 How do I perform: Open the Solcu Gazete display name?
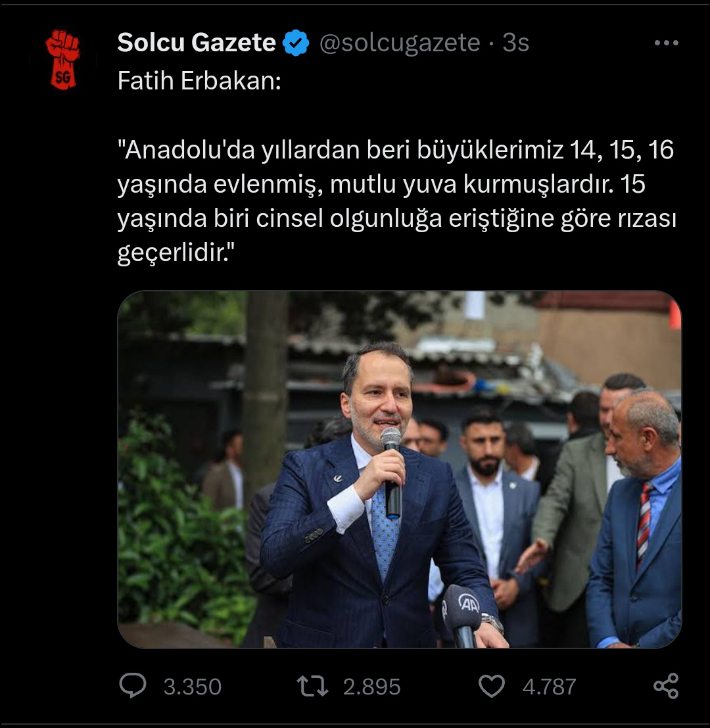tap(197, 43)
